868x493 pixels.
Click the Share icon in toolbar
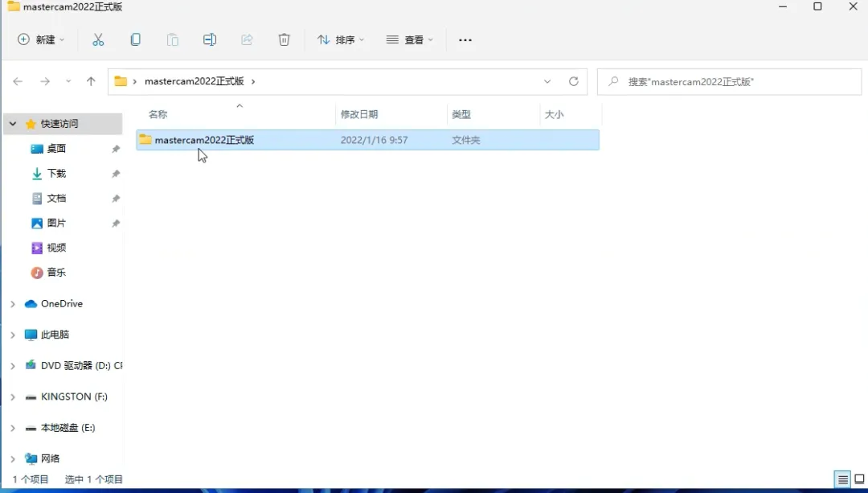point(247,40)
